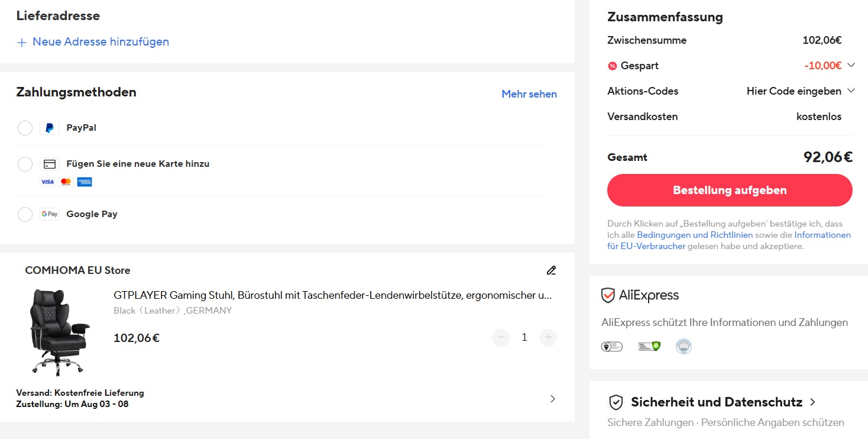The image size is (868, 439).
Task: Increase chair quantity with plus stepper
Action: click(548, 337)
